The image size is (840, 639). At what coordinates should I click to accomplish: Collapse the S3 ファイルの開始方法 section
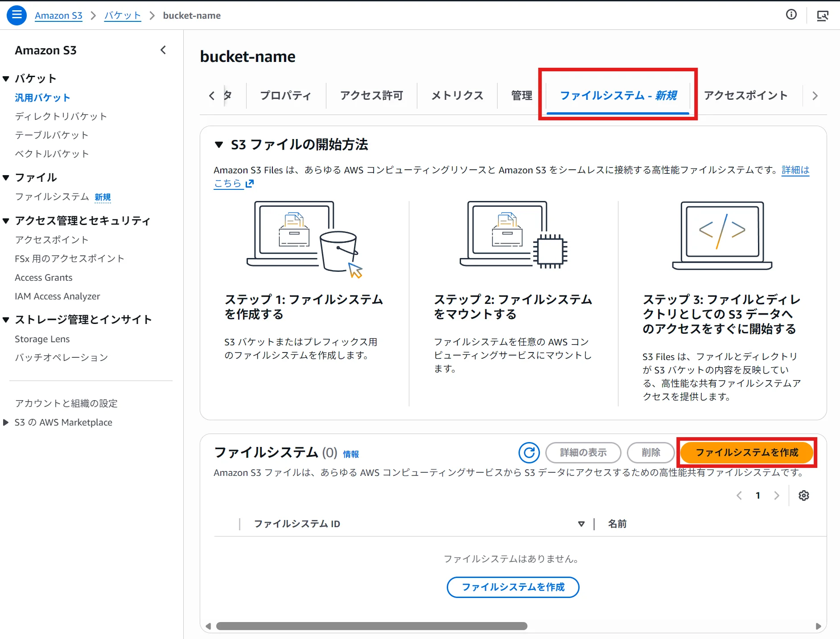219,144
